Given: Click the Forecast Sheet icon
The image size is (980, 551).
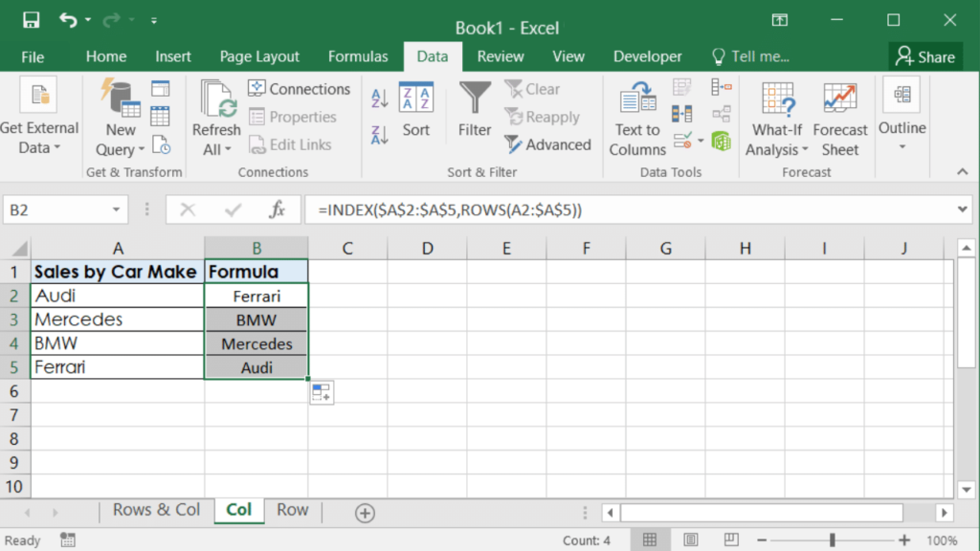Looking at the screenshot, I should (x=839, y=119).
